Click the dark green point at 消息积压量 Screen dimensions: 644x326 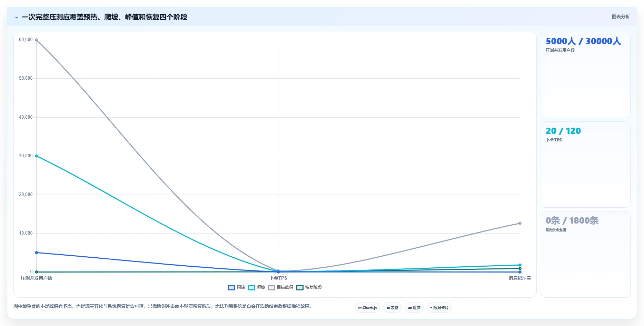click(520, 268)
